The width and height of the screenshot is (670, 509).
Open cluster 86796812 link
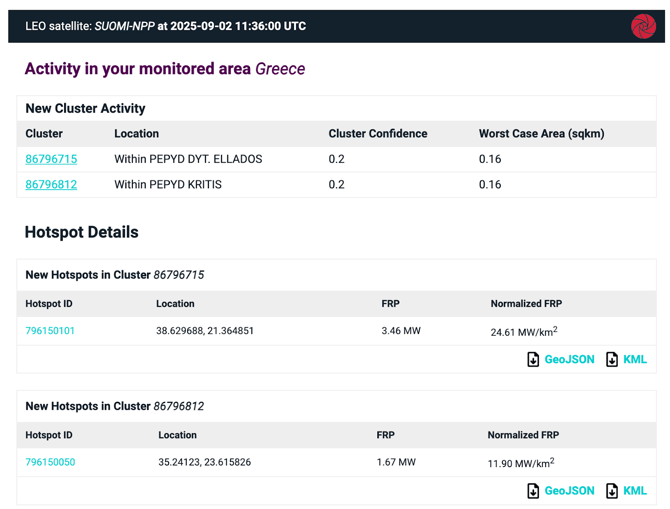[x=51, y=184]
